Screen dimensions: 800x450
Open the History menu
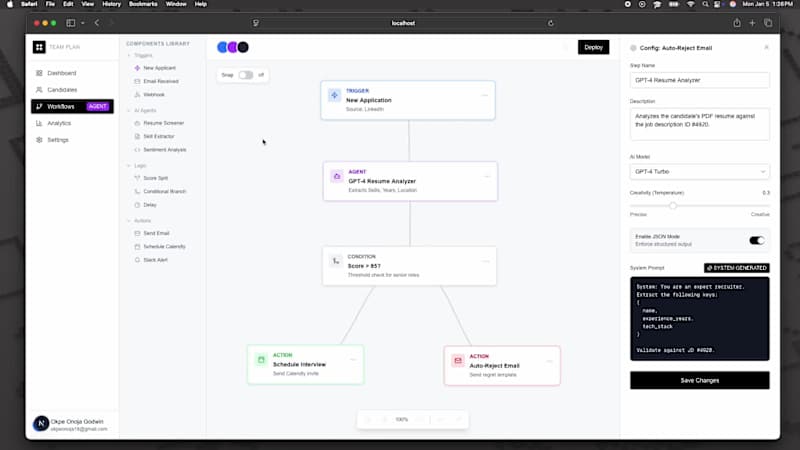tap(111, 4)
